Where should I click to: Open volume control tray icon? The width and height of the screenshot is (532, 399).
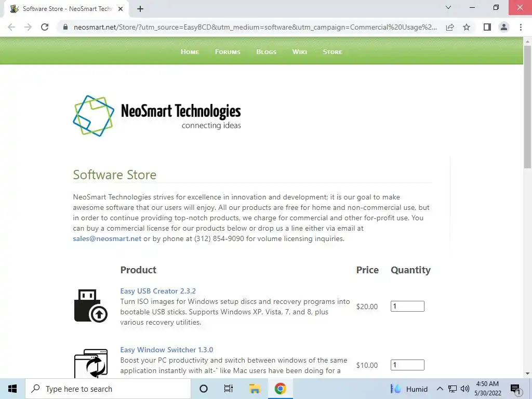[x=465, y=389]
